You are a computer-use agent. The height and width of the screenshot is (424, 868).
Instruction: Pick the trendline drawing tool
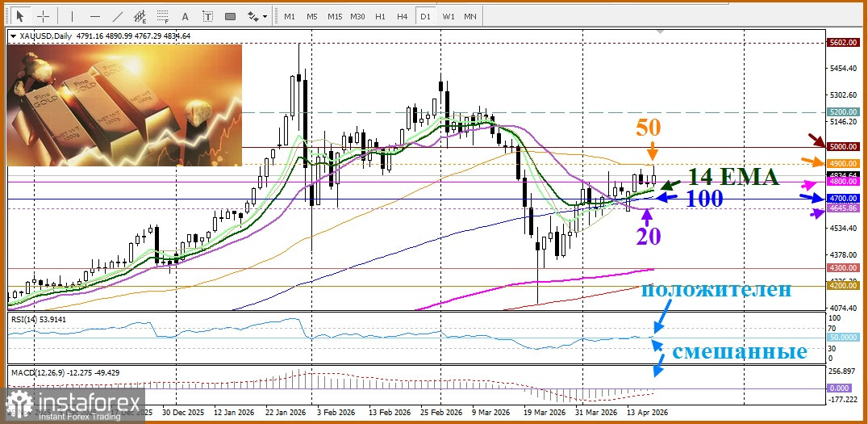pyautogui.click(x=117, y=16)
